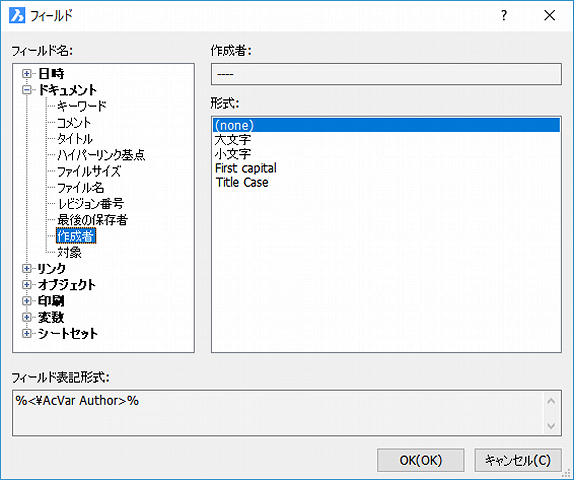Click the field expression scrollbar down arrow

(551, 426)
